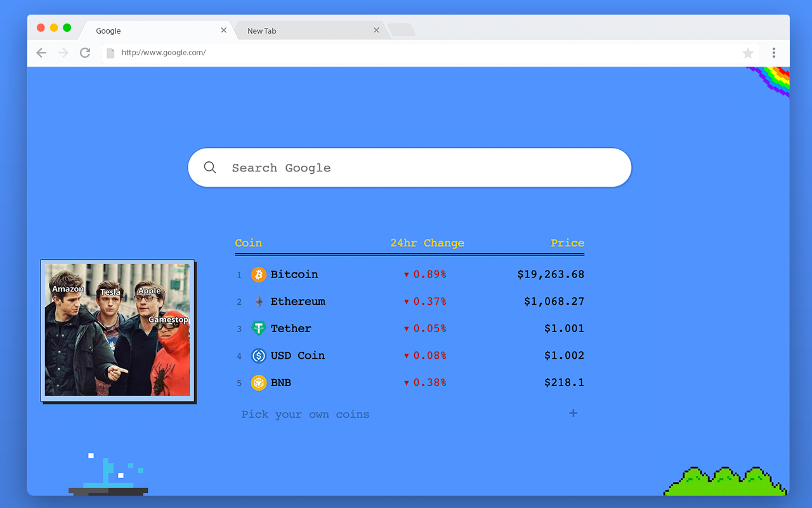This screenshot has width=812, height=508.
Task: Click Ethereum price $1,068.27
Action: [x=554, y=302]
